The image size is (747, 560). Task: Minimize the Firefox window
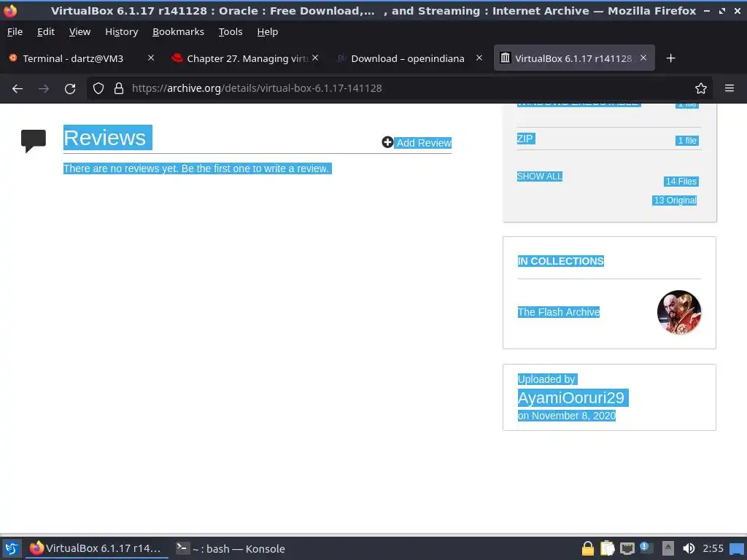[x=707, y=11]
